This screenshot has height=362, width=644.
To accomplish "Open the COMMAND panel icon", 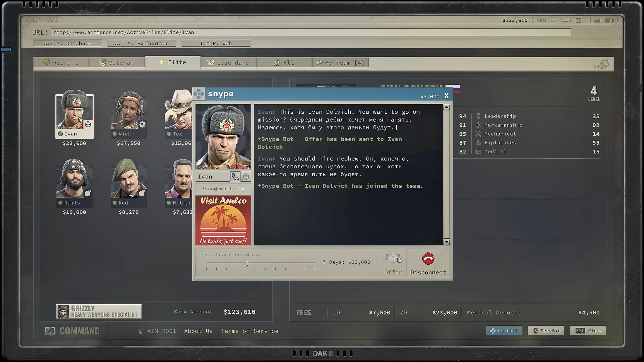I will tap(50, 331).
